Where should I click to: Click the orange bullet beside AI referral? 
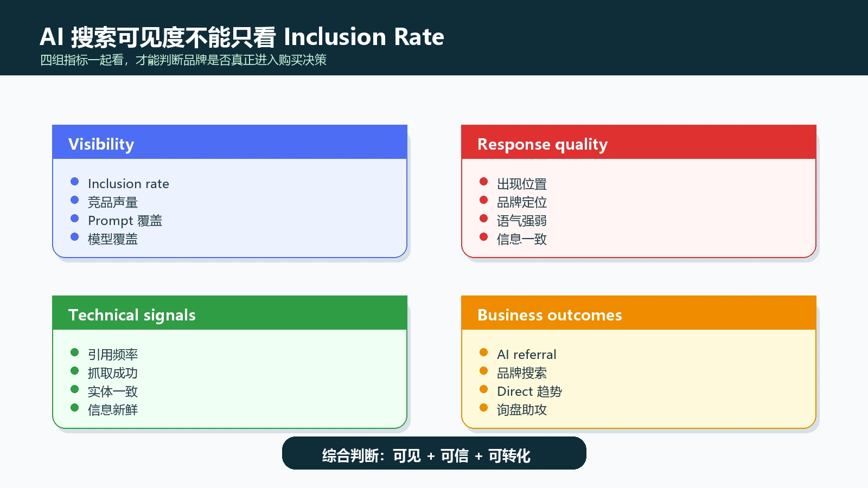tap(484, 352)
